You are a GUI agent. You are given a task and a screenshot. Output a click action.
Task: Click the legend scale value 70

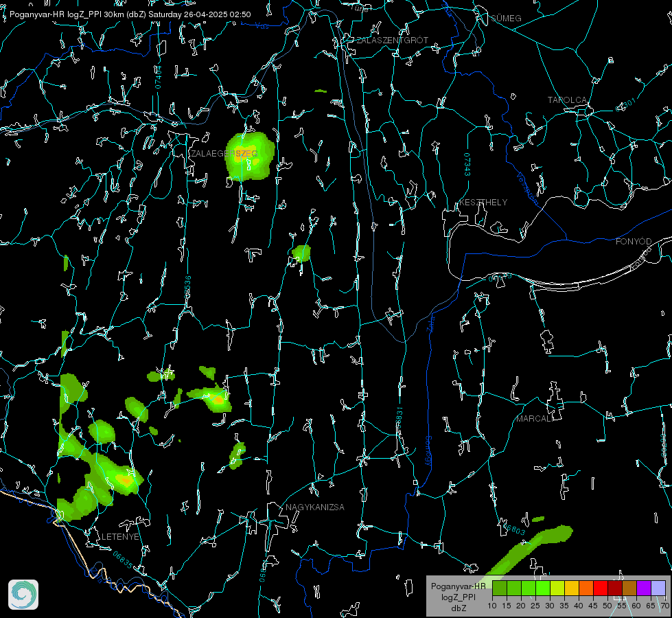(x=664, y=606)
